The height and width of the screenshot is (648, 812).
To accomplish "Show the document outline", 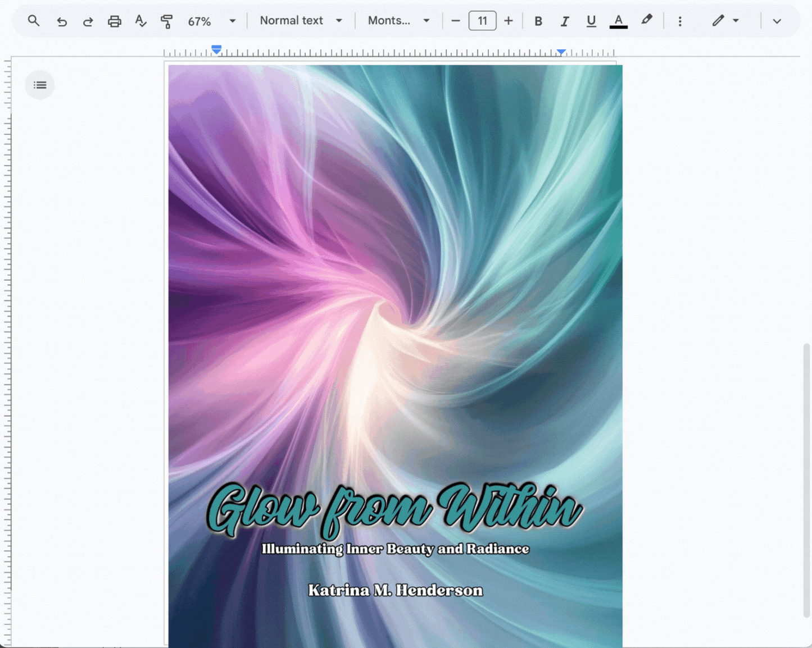I will click(x=39, y=85).
